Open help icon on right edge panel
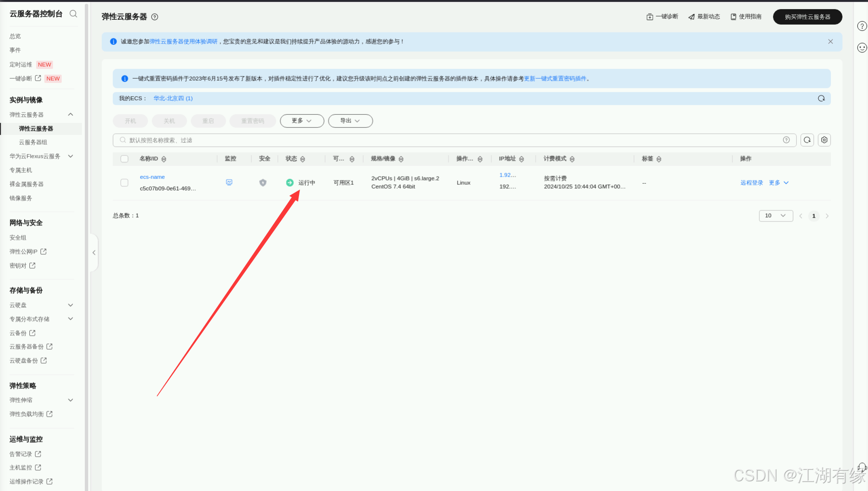The width and height of the screenshot is (868, 491). point(862,26)
